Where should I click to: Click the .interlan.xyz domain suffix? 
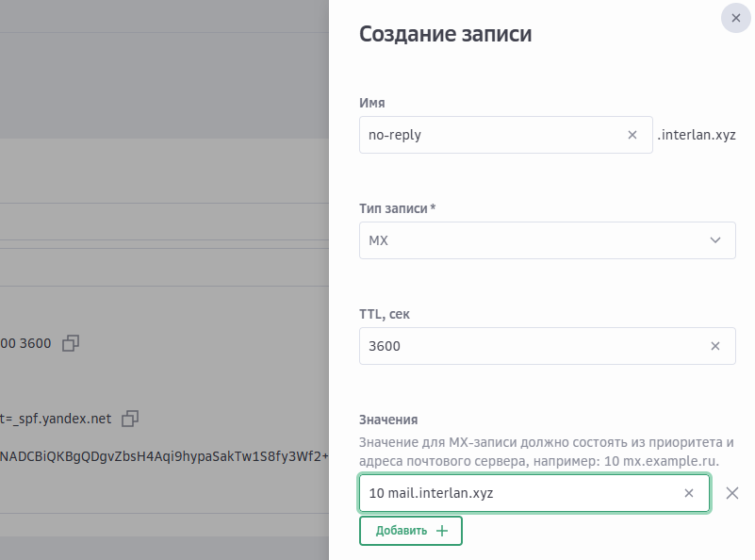coord(697,135)
